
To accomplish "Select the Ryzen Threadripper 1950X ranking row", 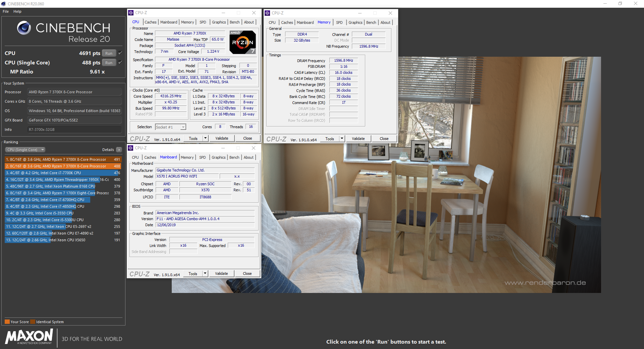I will click(63, 180).
